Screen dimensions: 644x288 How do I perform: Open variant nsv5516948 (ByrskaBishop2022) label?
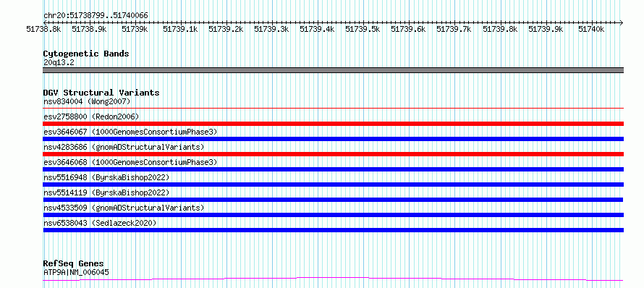point(106,177)
